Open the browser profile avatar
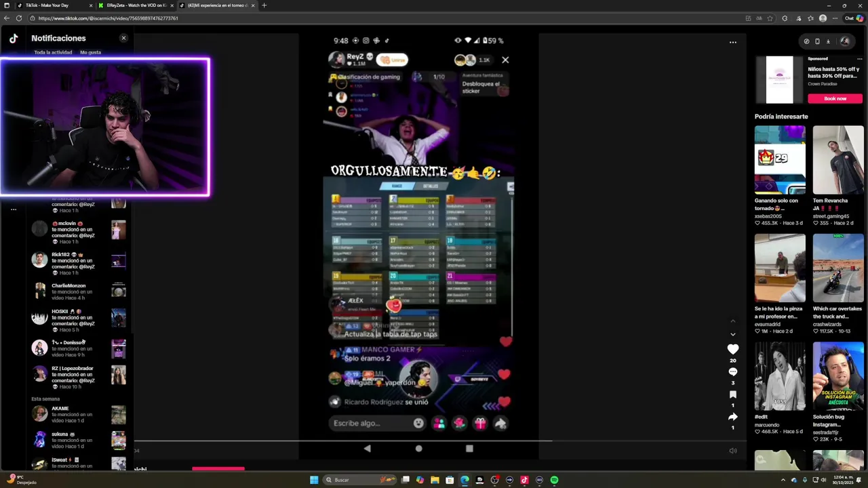The width and height of the screenshot is (868, 488). click(x=823, y=18)
